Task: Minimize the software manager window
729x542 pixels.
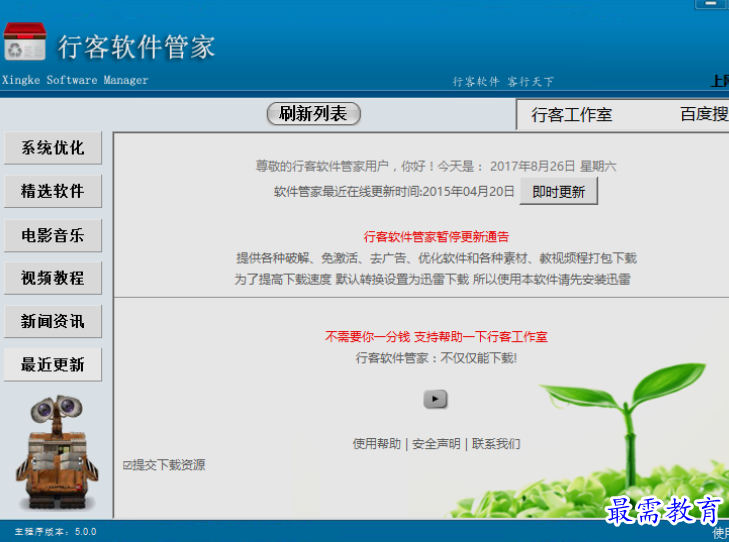Action: click(x=712, y=5)
